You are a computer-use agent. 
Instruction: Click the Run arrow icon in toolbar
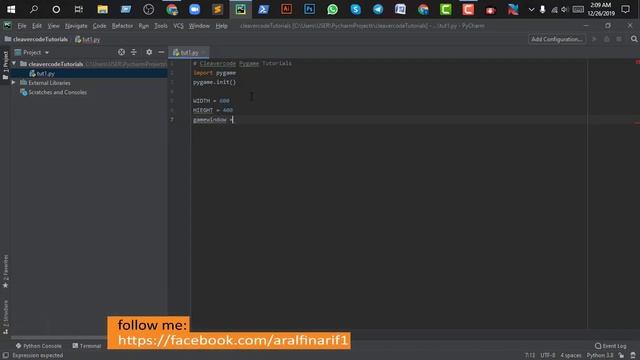click(x=594, y=39)
